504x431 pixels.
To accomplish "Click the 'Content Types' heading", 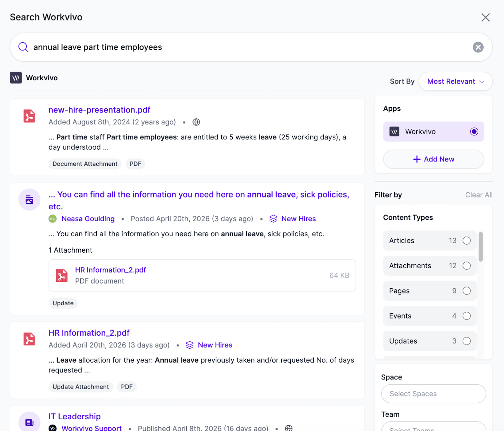I will tap(408, 218).
